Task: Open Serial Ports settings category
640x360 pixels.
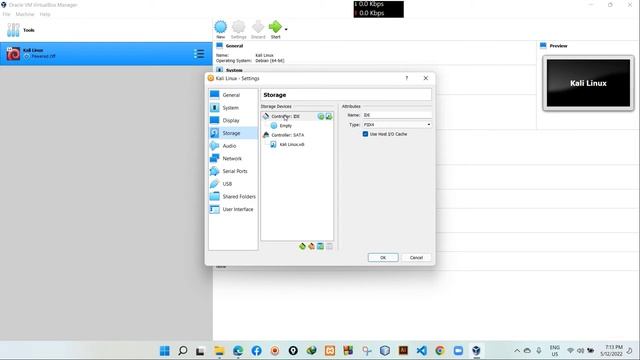Action: pyautogui.click(x=233, y=171)
